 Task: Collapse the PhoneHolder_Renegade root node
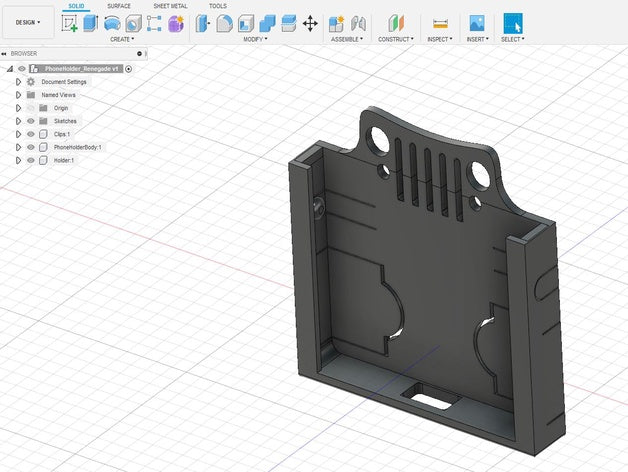point(10,69)
